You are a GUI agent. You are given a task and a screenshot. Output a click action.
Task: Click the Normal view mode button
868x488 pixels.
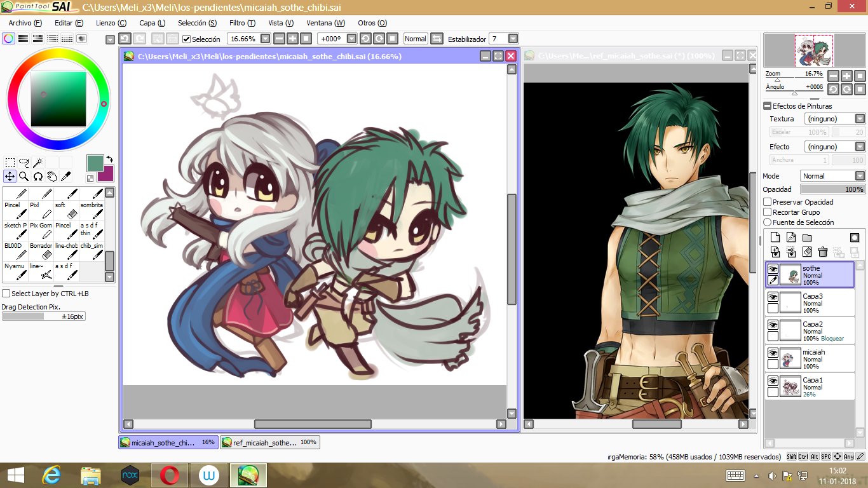pyautogui.click(x=416, y=39)
